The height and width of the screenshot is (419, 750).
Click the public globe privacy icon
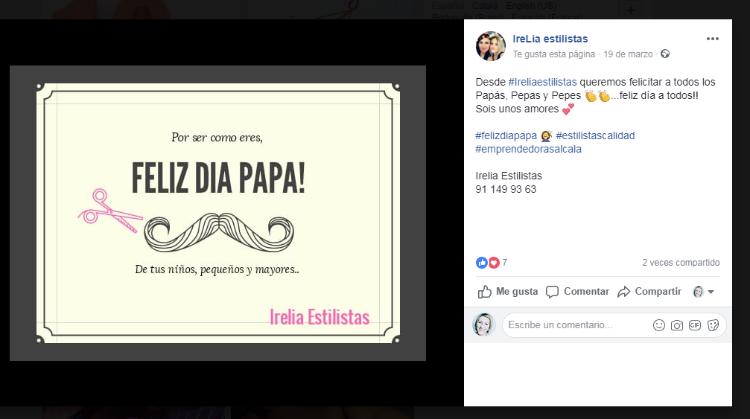665,54
